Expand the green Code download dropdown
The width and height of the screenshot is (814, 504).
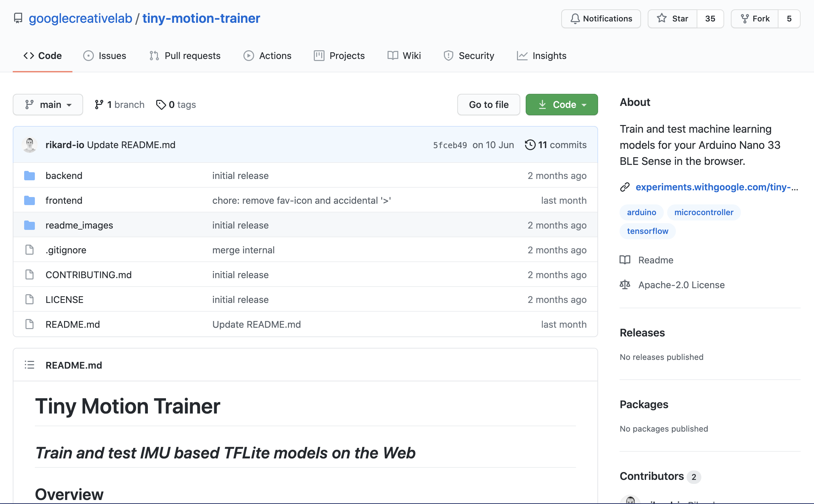pyautogui.click(x=562, y=105)
